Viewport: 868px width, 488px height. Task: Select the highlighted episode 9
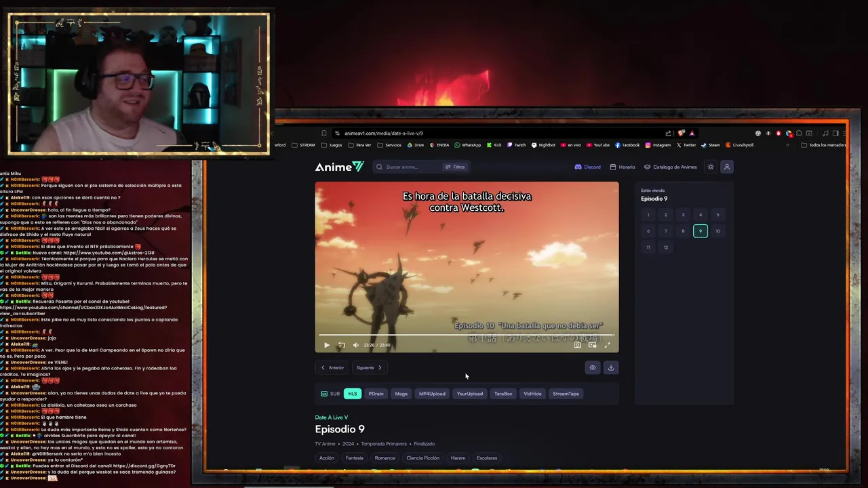(701, 231)
